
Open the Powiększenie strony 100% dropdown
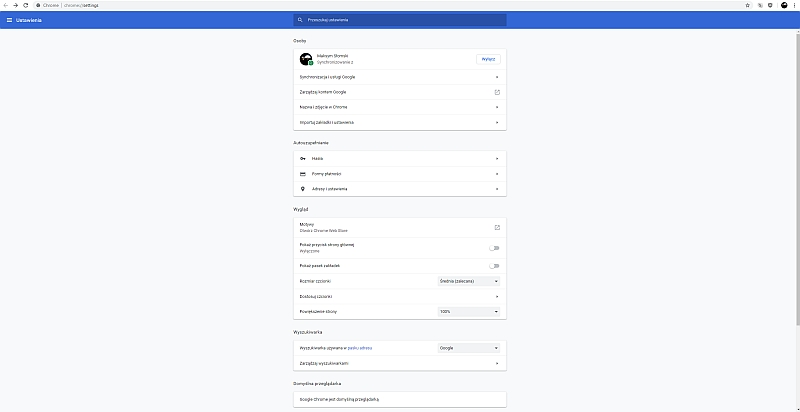469,312
